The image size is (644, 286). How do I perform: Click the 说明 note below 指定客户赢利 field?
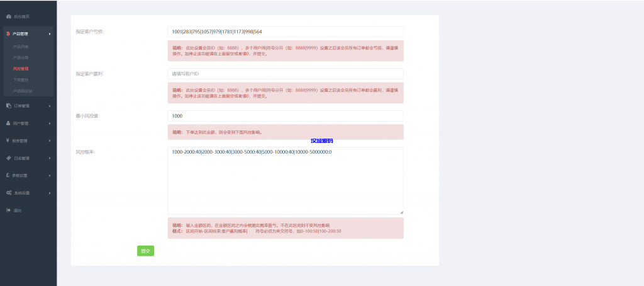pos(286,93)
